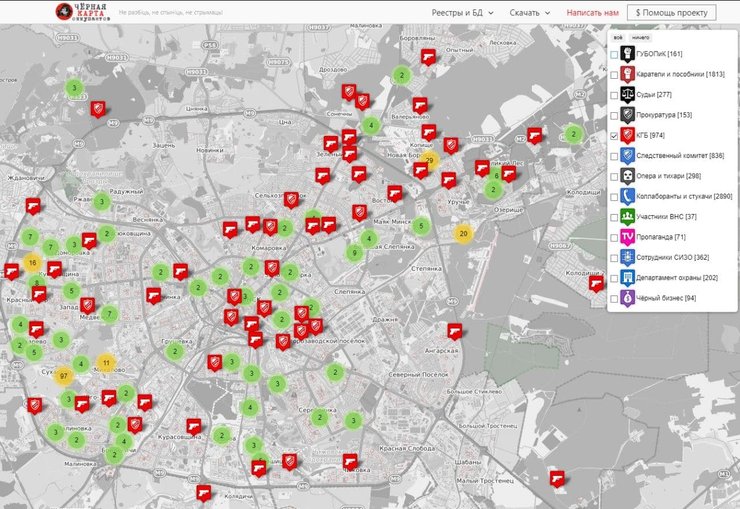Click the Пропаганда TV icon
The width and height of the screenshot is (740, 509).
[x=627, y=237]
